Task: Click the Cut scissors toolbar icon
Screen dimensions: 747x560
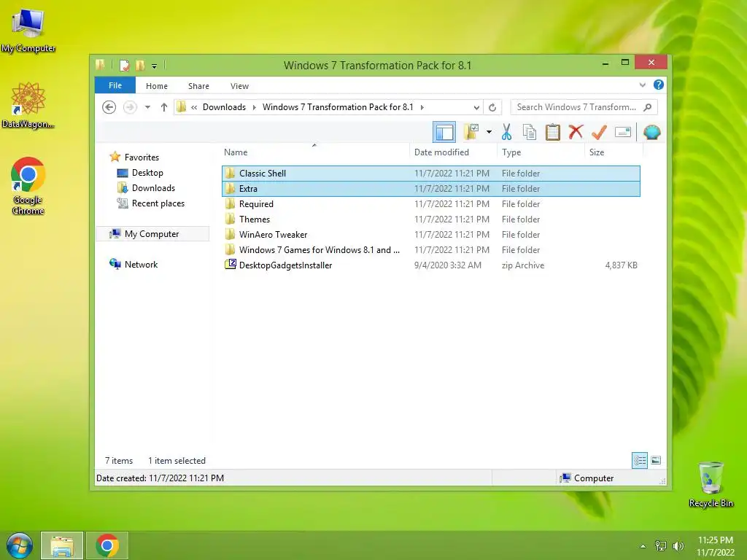Action: 506,132
